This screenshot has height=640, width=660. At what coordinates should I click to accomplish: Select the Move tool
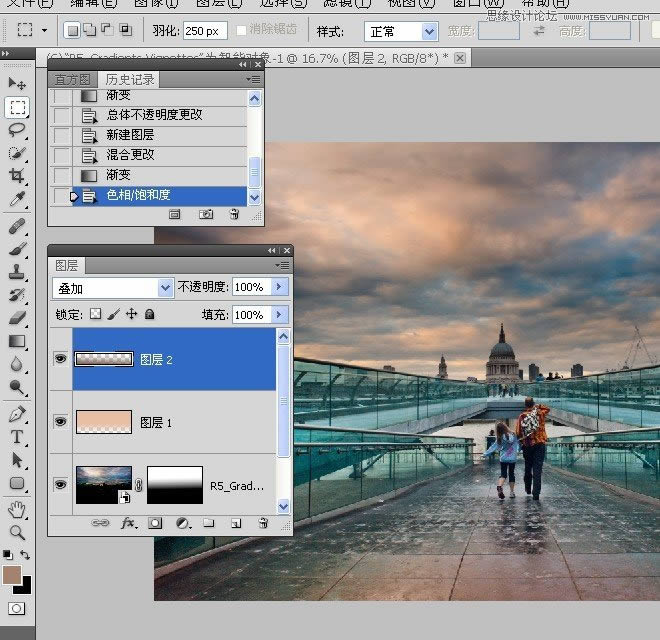17,83
